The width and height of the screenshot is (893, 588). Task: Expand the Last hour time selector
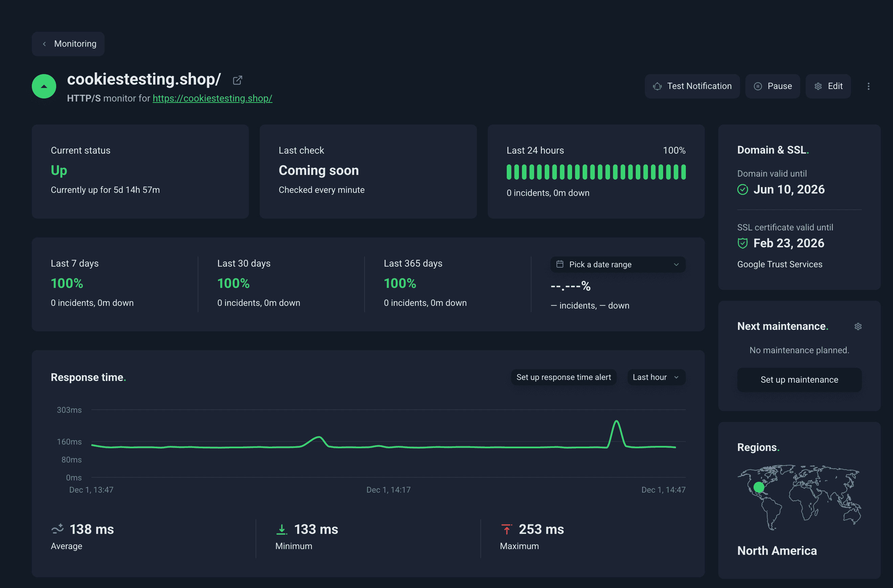[656, 377]
